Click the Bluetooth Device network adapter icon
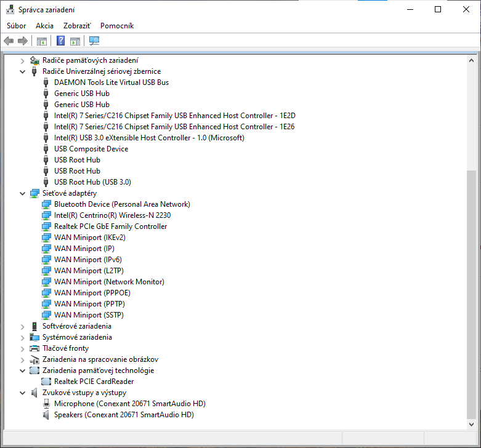This screenshot has width=481, height=448. click(46, 204)
